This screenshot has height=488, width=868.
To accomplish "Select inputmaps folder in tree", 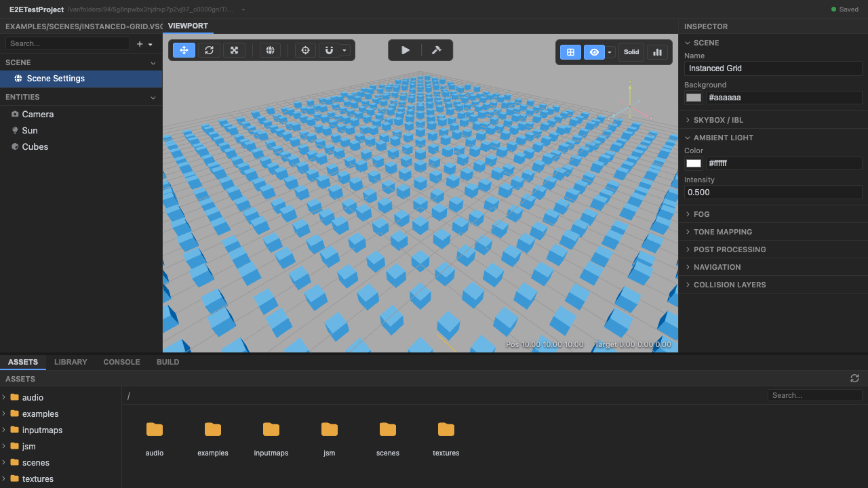I will (61, 430).
